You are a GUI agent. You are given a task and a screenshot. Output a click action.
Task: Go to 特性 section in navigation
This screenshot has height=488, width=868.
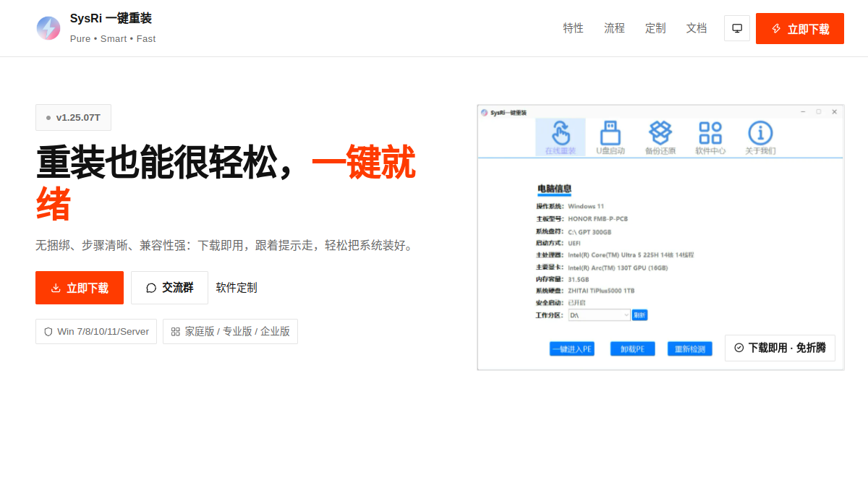click(x=574, y=28)
